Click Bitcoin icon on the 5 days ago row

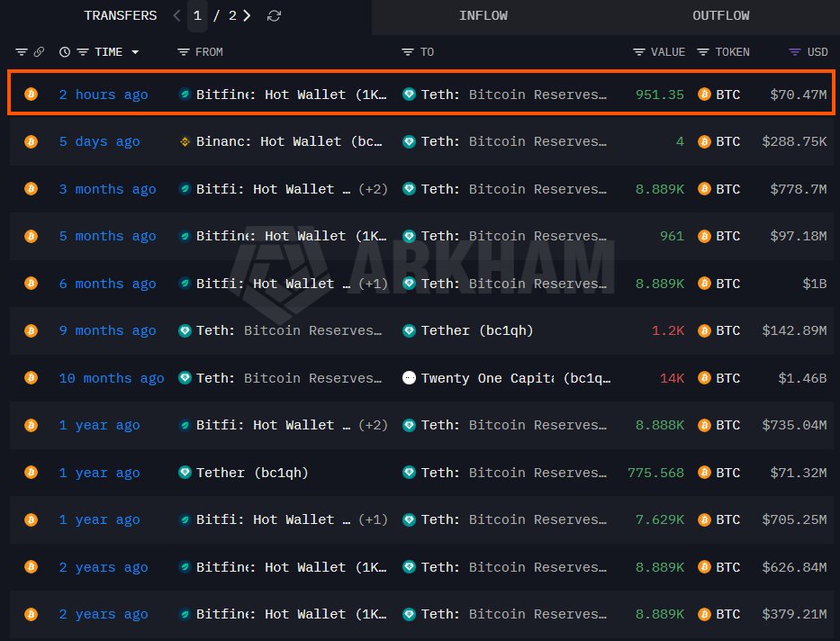click(31, 141)
